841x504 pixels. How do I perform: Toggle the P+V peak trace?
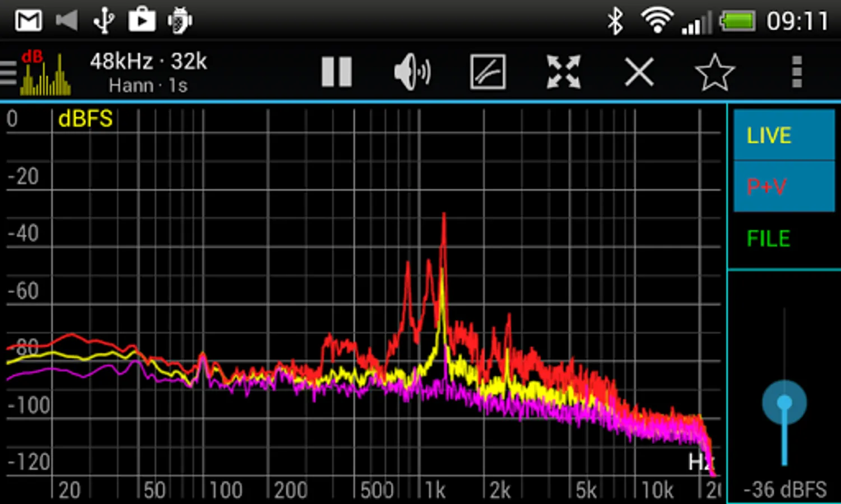coord(784,186)
